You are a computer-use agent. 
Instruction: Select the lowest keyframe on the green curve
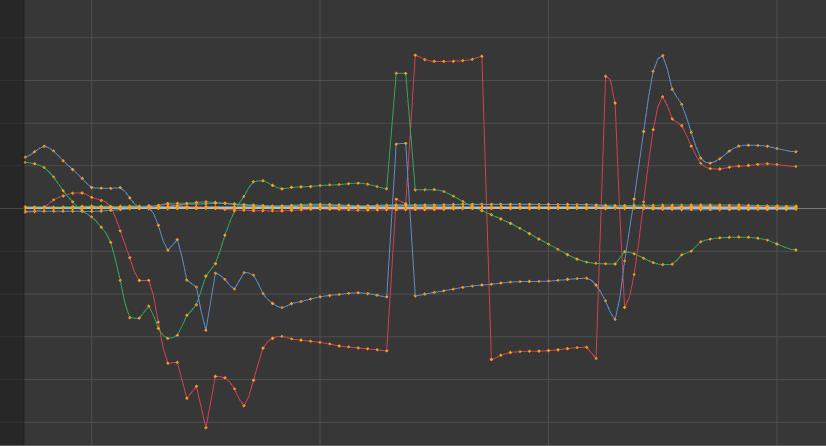[x=168, y=339]
